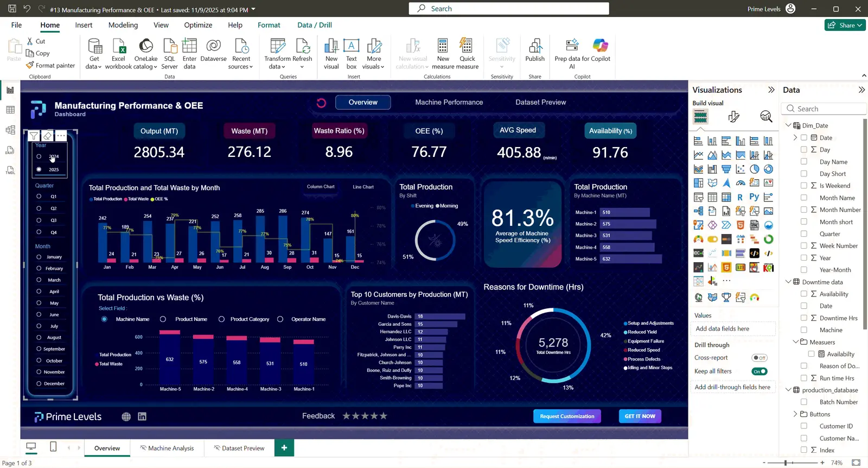Viewport: 868px width, 468px height.
Task: Click the Data pane Search field
Action: (x=824, y=109)
